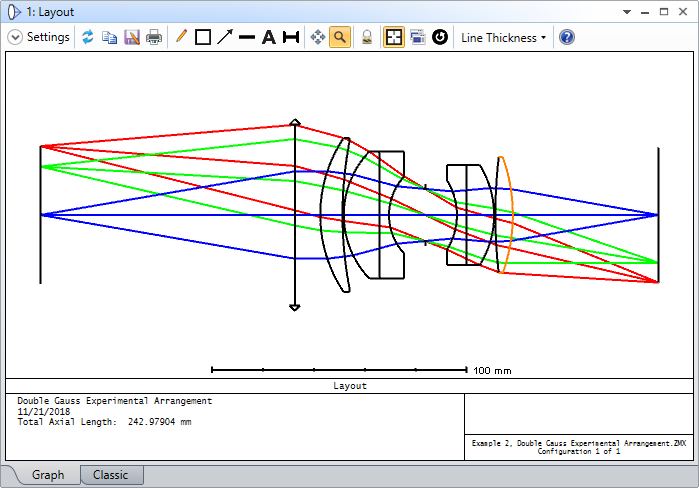Print the layout window
The image size is (699, 488).
[x=154, y=37]
